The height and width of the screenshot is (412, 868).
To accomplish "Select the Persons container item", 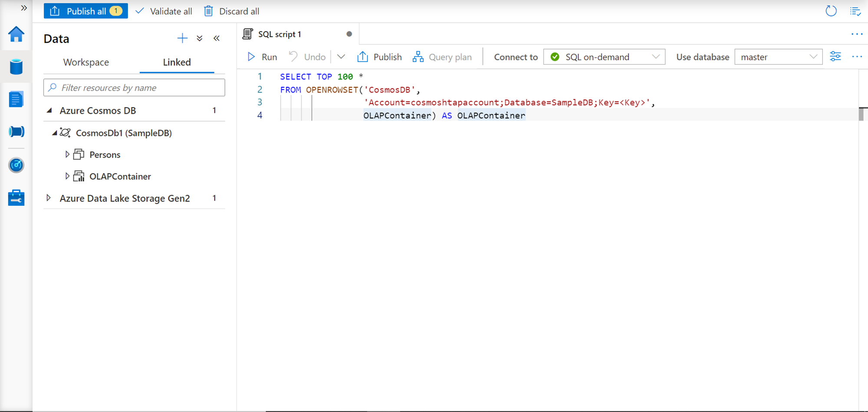I will click(105, 155).
